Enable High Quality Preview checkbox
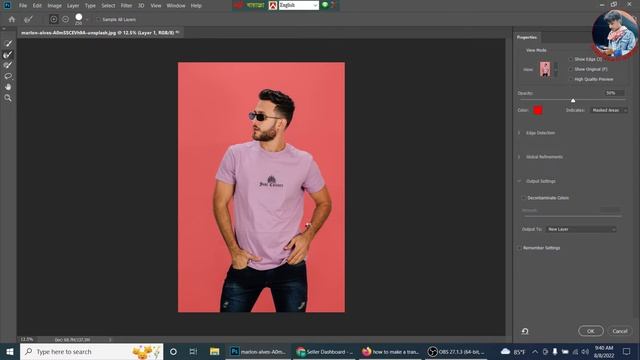 [571, 79]
